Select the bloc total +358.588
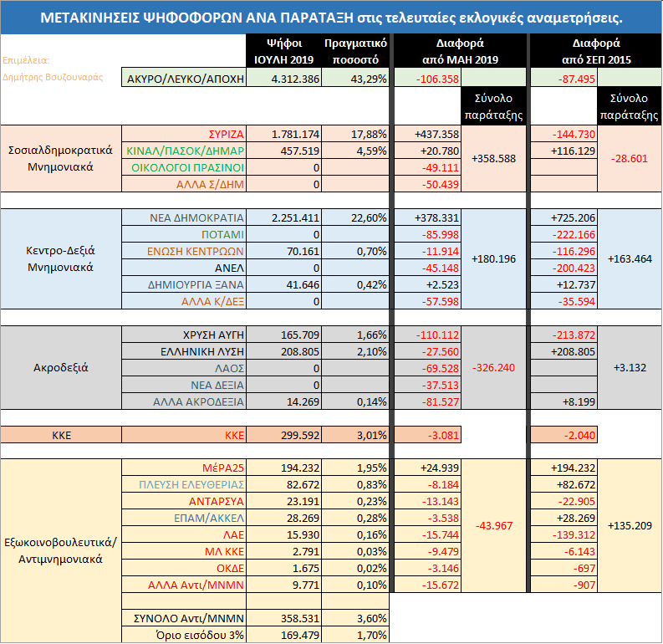Viewport: 663px width, 644px height. pos(493,159)
